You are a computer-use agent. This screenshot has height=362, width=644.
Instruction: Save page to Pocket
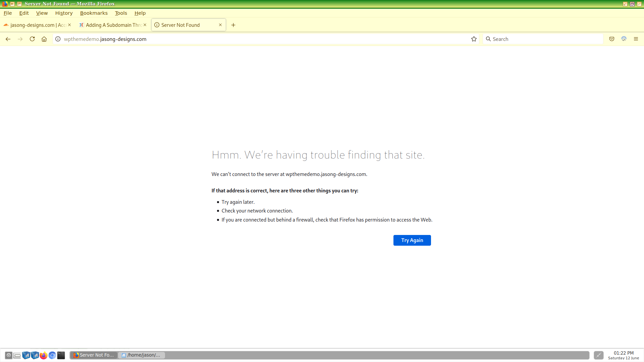click(x=612, y=39)
